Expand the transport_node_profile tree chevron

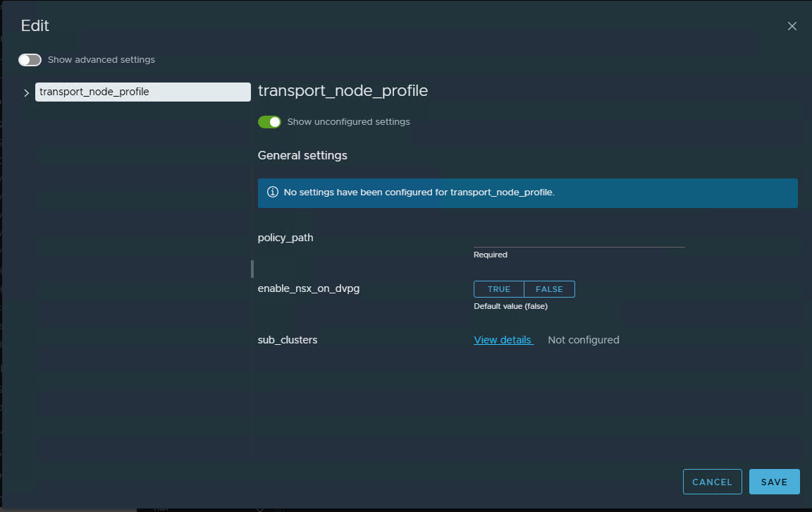pyautogui.click(x=26, y=93)
